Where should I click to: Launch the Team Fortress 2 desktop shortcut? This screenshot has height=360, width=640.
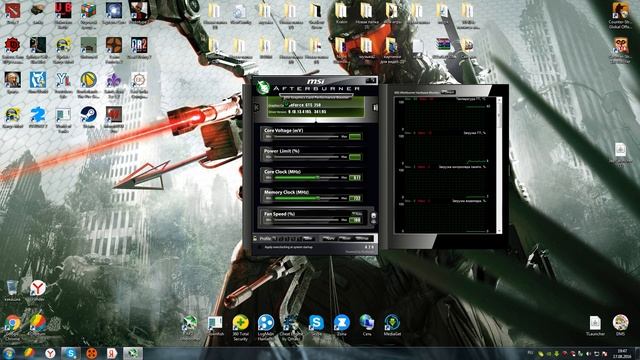point(113,45)
